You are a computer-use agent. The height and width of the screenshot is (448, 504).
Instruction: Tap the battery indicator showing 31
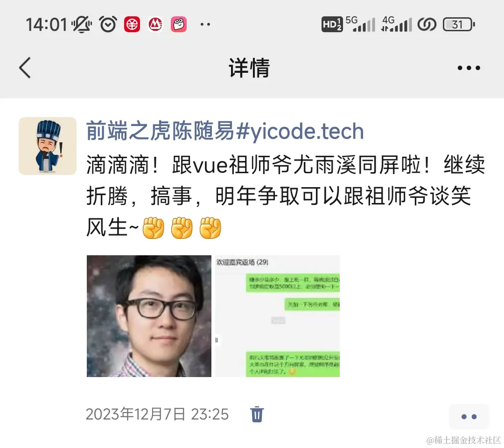[459, 24]
